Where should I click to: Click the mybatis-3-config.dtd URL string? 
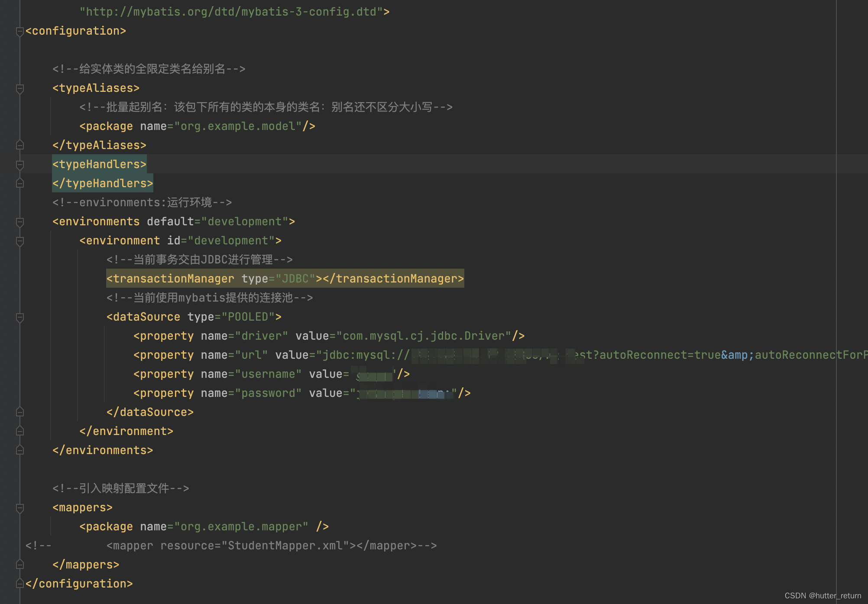pos(231,12)
